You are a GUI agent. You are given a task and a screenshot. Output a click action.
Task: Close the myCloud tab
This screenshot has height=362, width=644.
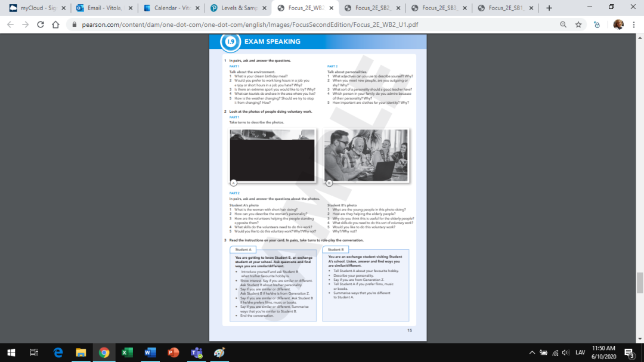tap(63, 8)
